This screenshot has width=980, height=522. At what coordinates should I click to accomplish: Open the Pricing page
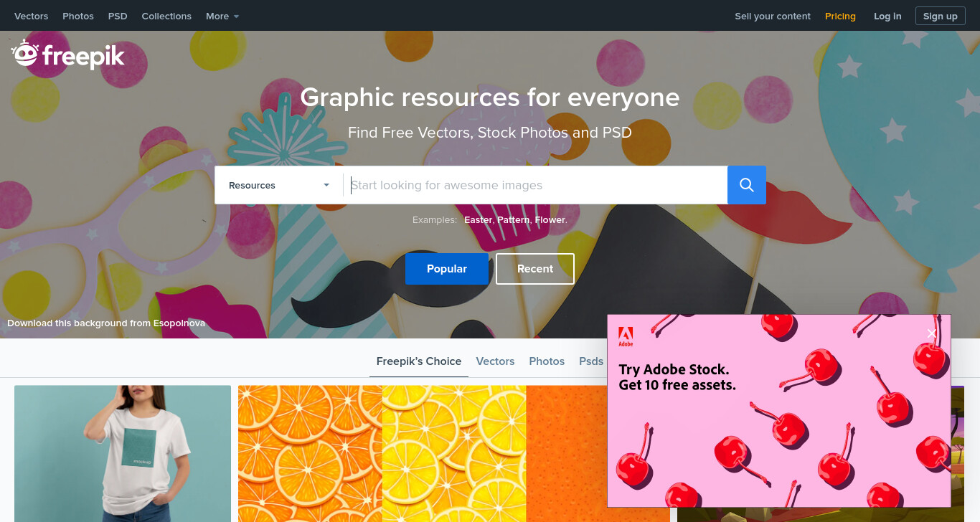840,16
